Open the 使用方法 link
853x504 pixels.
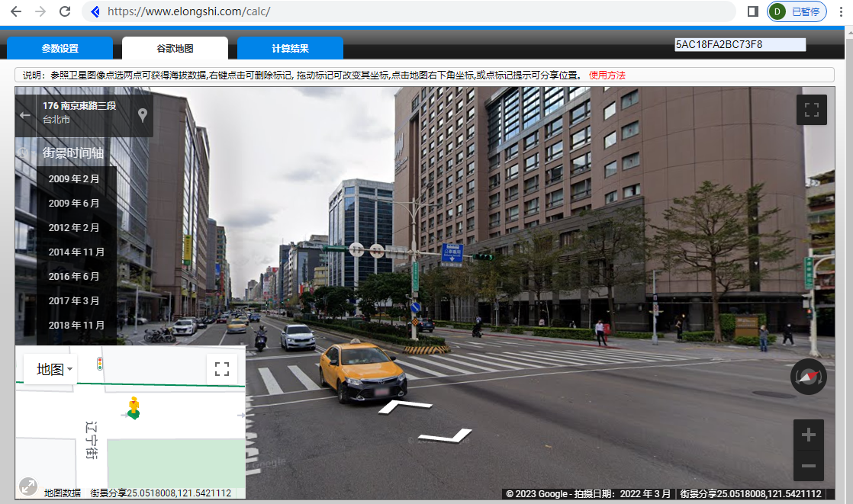point(607,75)
